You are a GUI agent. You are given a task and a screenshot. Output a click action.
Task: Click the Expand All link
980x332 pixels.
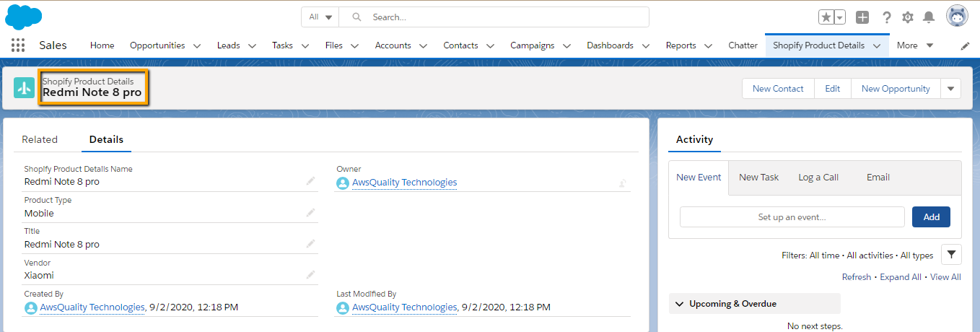[901, 277]
